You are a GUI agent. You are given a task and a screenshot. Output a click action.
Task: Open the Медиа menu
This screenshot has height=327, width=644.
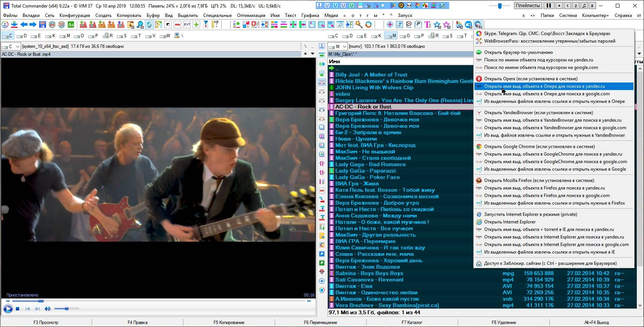(331, 15)
